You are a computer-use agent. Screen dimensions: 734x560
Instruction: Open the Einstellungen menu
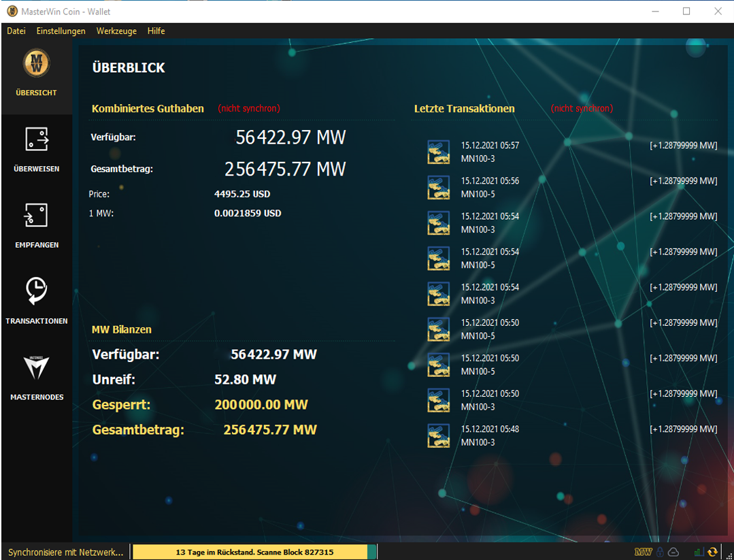tap(61, 31)
